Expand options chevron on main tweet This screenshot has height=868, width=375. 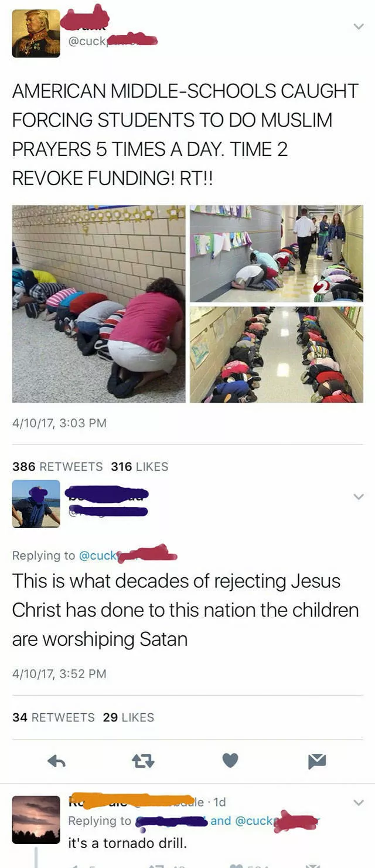point(359,26)
